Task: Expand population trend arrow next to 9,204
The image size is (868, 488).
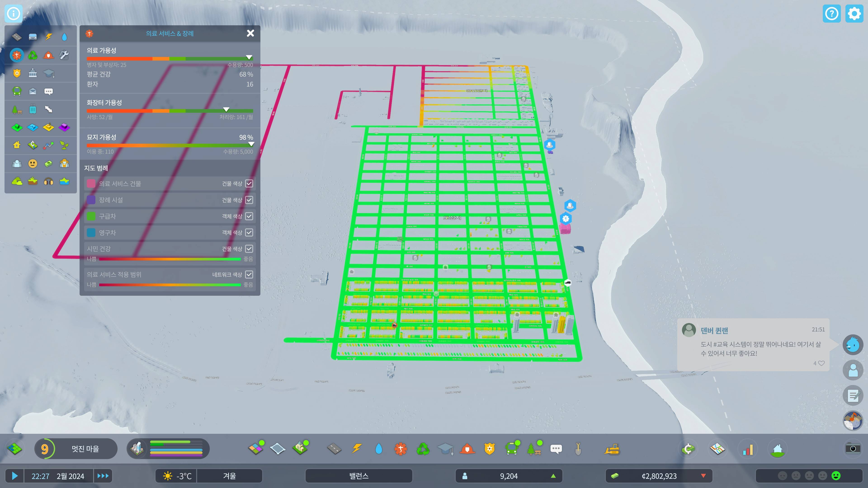Action: tap(553, 476)
